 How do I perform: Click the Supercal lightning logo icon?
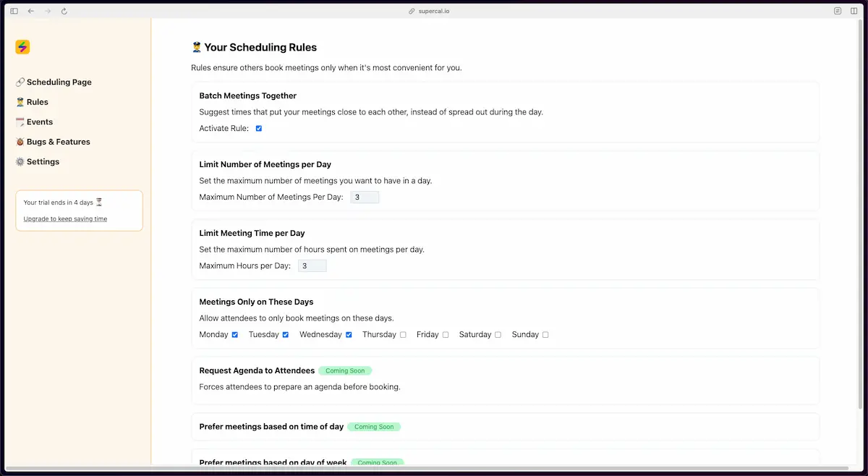click(22, 47)
